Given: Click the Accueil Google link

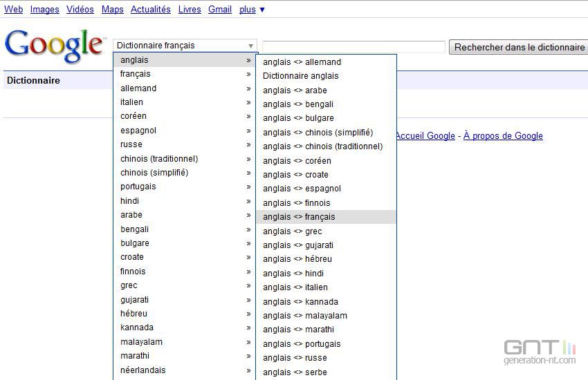Looking at the screenshot, I should [425, 136].
